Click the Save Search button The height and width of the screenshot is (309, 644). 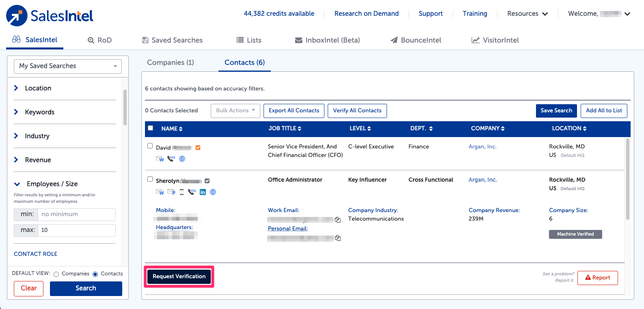pos(556,111)
